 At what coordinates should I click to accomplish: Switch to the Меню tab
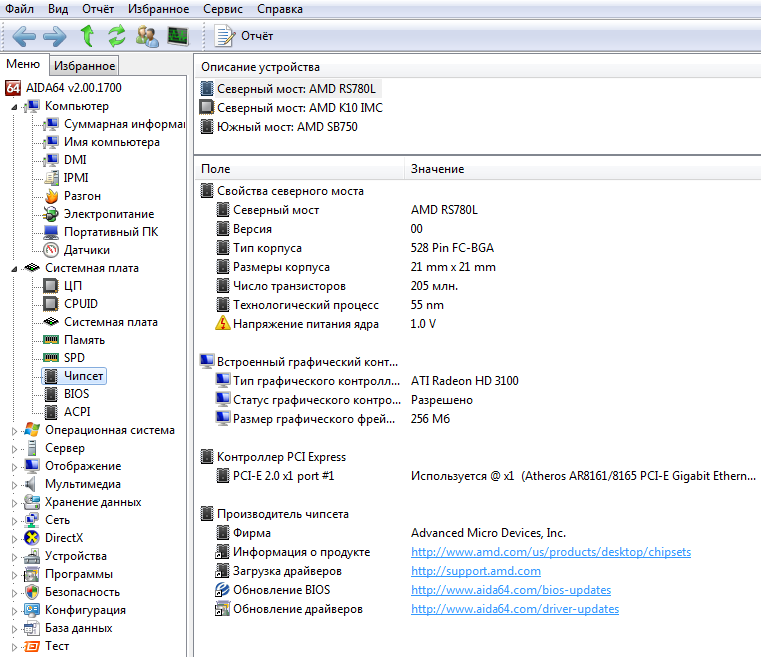tap(23, 64)
